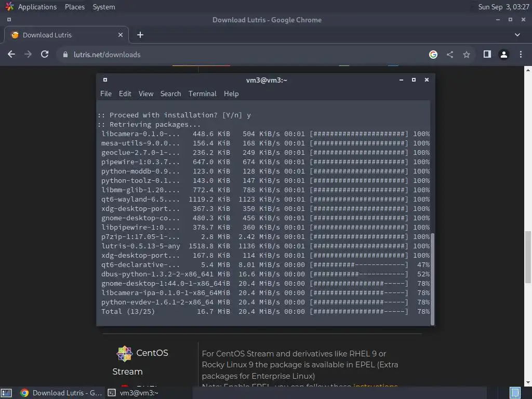Open the terminal File menu
Image resolution: width=532 pixels, height=399 pixels.
point(106,94)
